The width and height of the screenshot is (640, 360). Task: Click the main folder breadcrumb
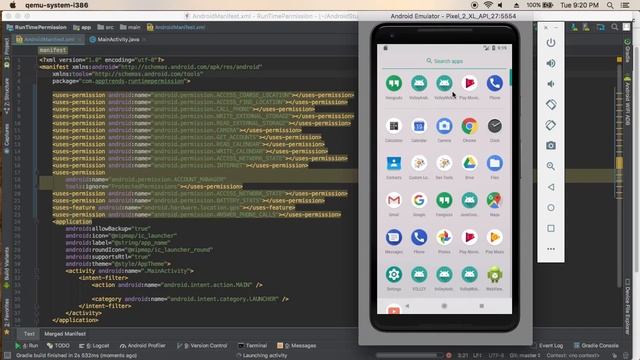point(130,27)
